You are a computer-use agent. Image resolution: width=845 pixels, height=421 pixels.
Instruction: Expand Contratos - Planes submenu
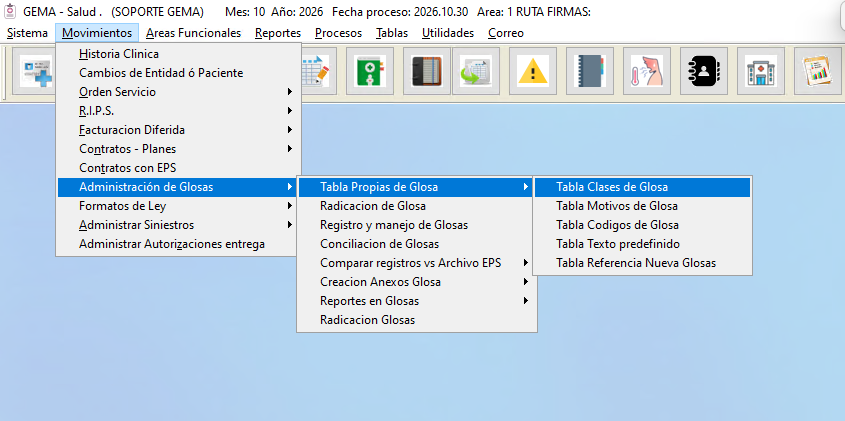(178, 149)
